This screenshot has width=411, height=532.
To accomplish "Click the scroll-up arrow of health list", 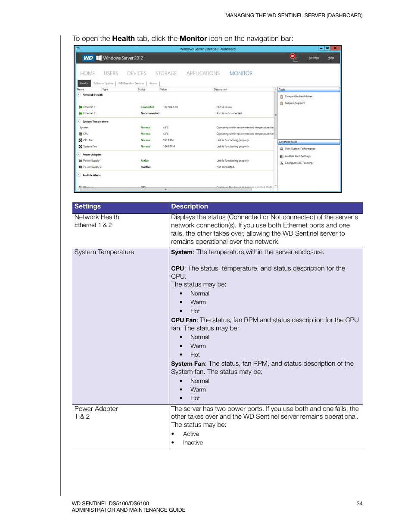I will tap(276, 89).
